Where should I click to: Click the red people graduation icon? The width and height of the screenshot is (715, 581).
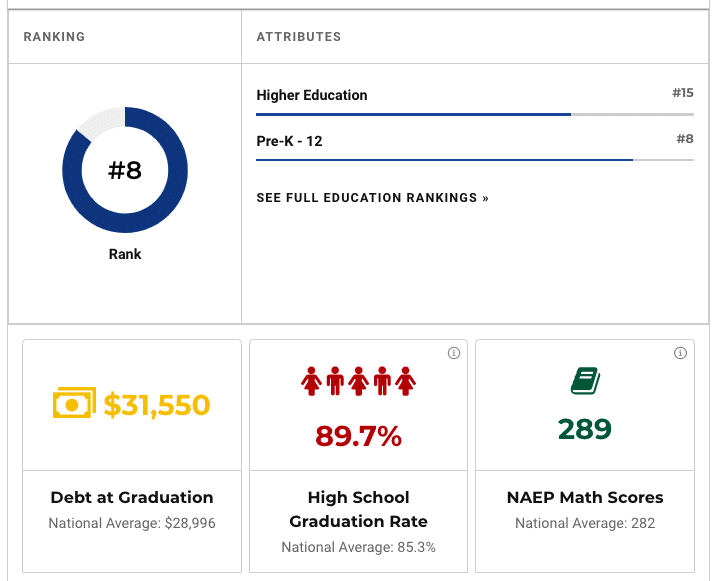click(358, 382)
